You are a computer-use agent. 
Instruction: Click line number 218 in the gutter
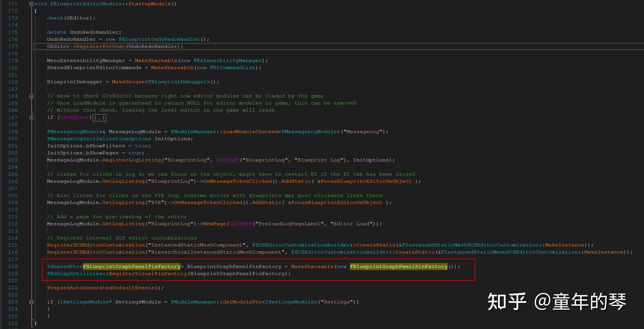(x=13, y=266)
